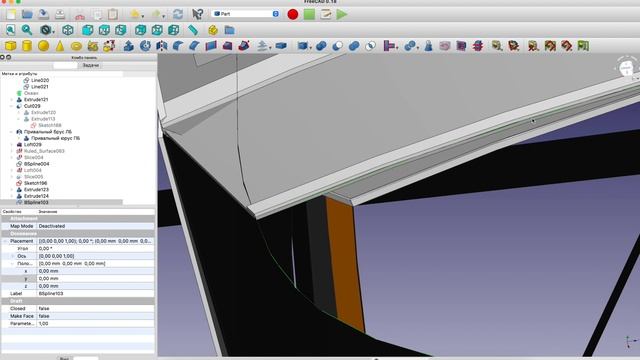Select Line021 in the tree
Viewport: 640px width, 360px height.
(40, 87)
